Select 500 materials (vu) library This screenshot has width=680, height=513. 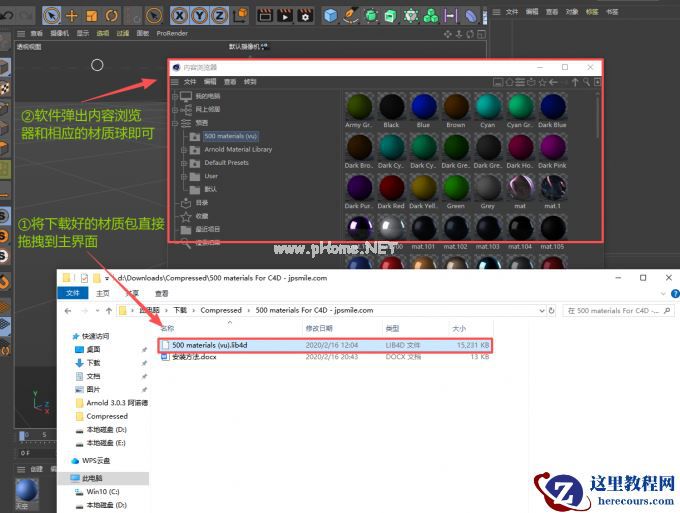pyautogui.click(x=230, y=136)
